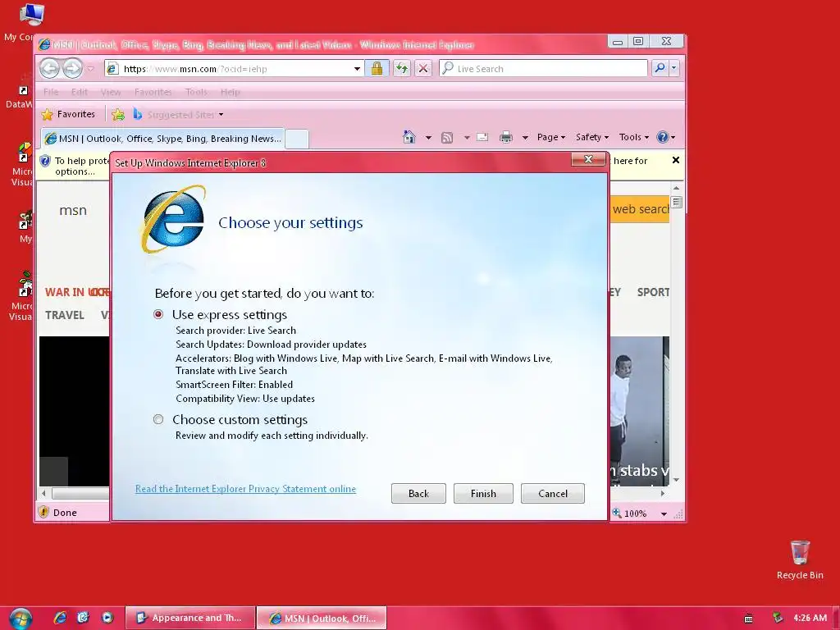This screenshot has width=840, height=630.
Task: Change zoom level via 100% control
Action: [641, 514]
